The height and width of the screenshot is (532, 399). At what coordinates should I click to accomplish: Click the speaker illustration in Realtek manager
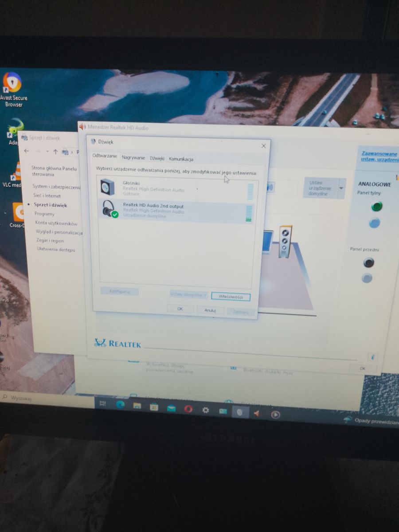[285, 241]
